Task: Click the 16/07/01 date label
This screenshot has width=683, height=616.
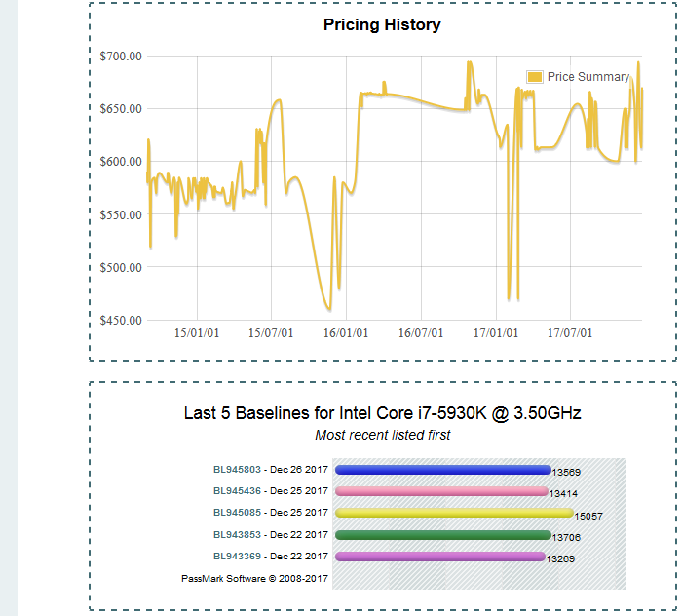Action: point(421,333)
